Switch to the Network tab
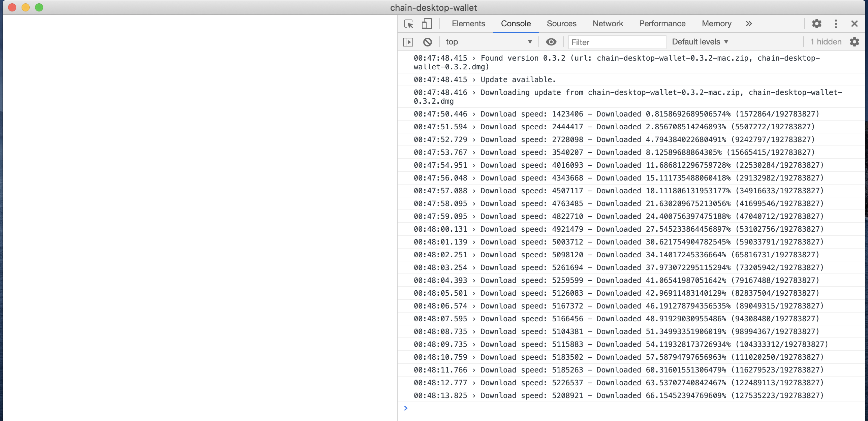This screenshot has height=421, width=868. (607, 24)
